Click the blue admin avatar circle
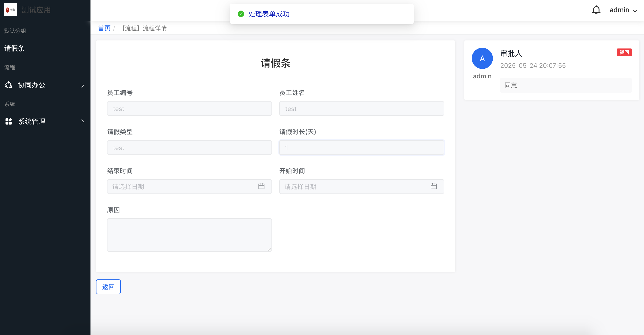644x335 pixels. point(482,58)
